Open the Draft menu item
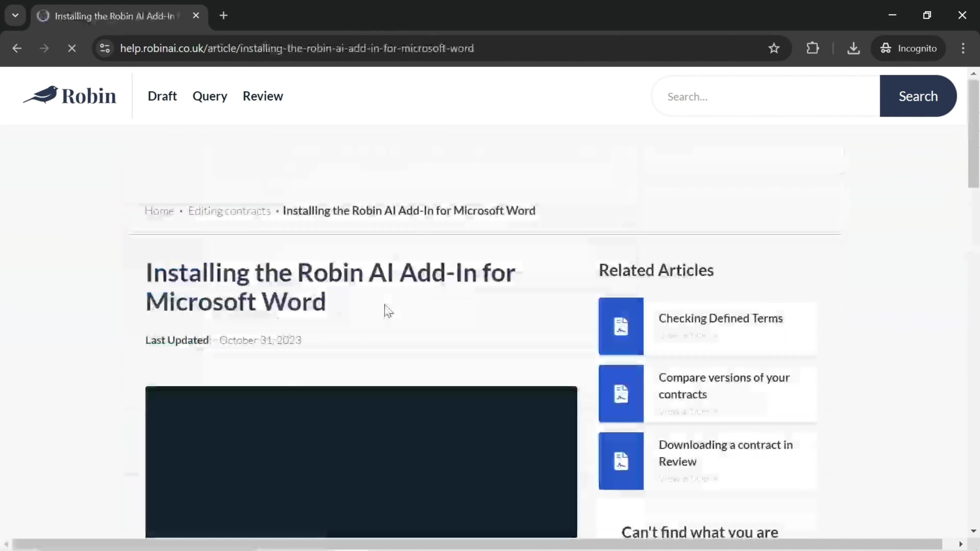Viewport: 980px width, 551px height. (162, 96)
